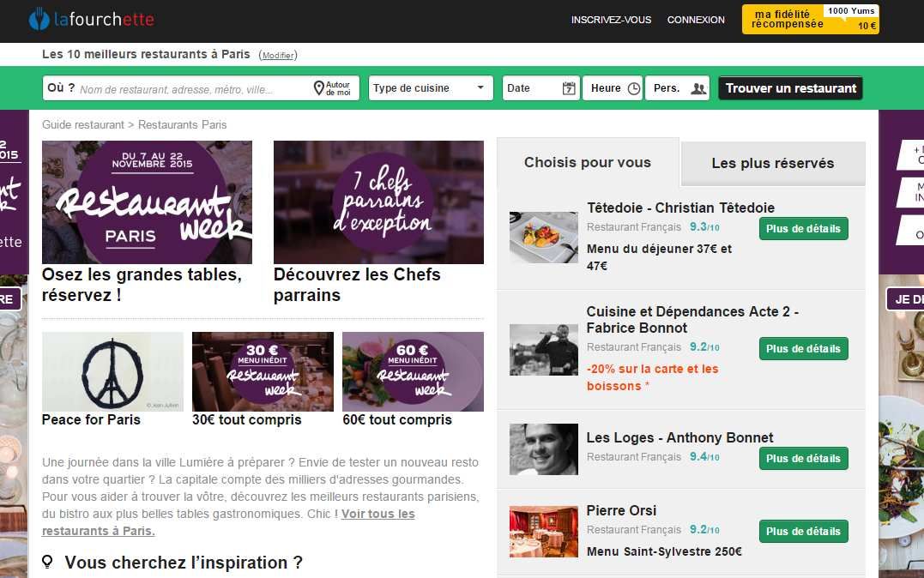Open the Date picker field

point(541,87)
